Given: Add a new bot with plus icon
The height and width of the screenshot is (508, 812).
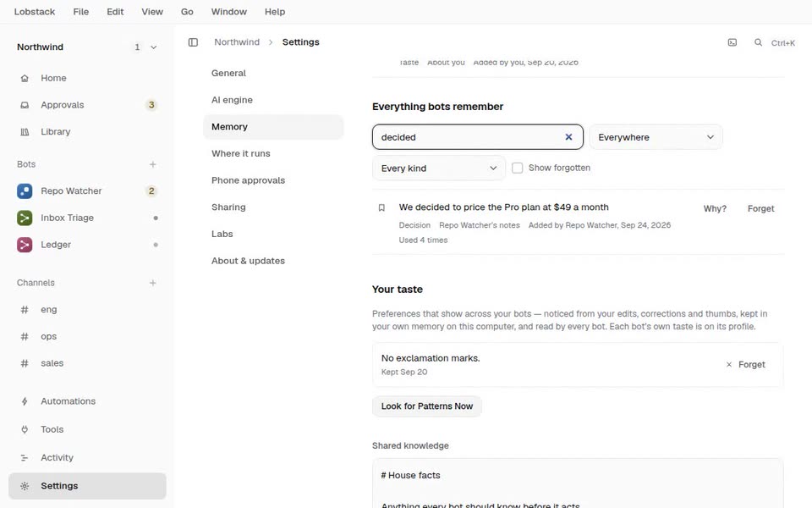Looking at the screenshot, I should [153, 164].
